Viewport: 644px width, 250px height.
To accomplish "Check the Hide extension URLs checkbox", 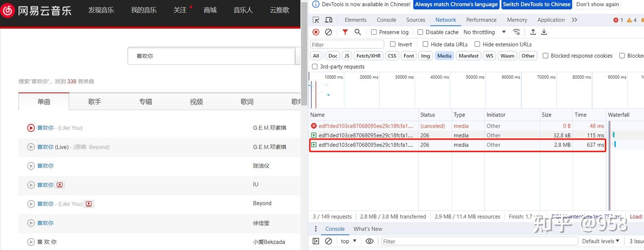I will tap(477, 44).
